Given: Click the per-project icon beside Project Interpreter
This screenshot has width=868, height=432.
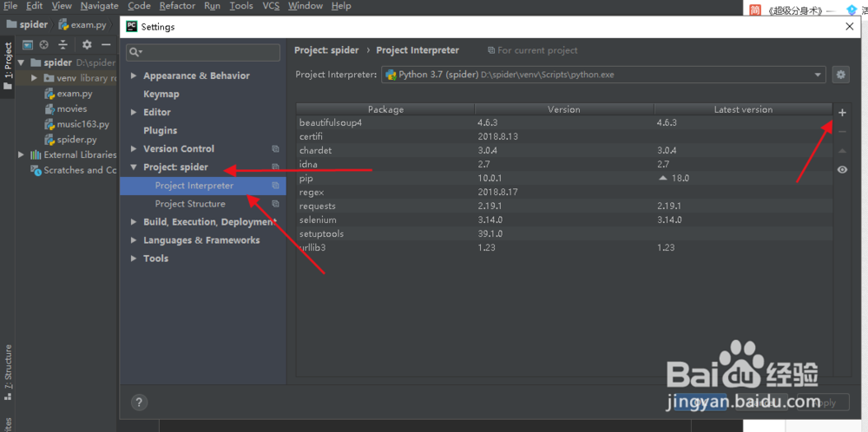Looking at the screenshot, I should [276, 186].
